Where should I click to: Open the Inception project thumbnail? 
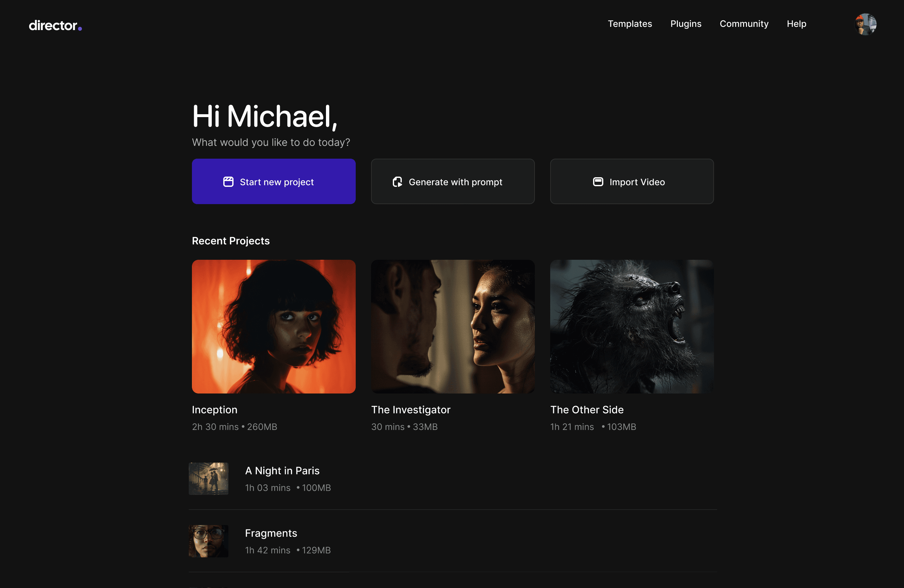pyautogui.click(x=274, y=326)
